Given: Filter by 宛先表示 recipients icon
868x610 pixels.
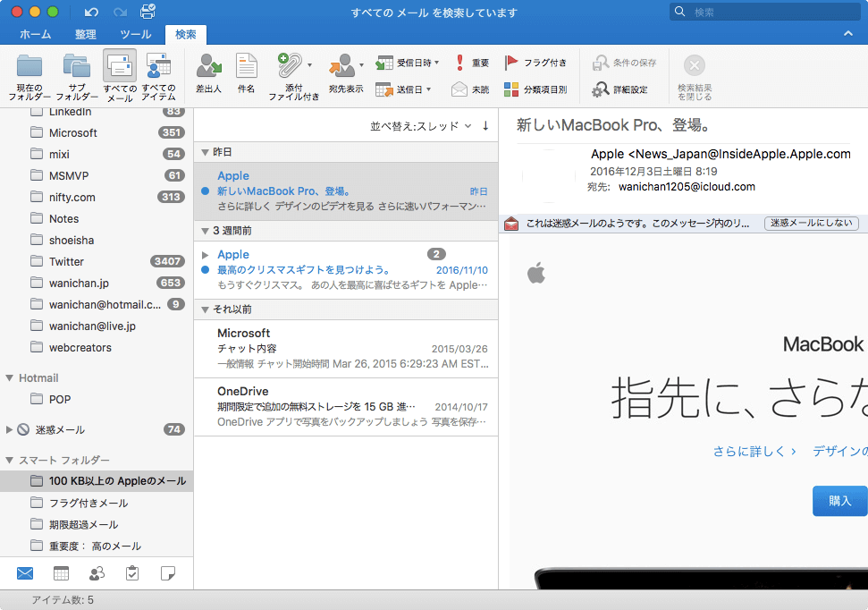Looking at the screenshot, I should 342,66.
